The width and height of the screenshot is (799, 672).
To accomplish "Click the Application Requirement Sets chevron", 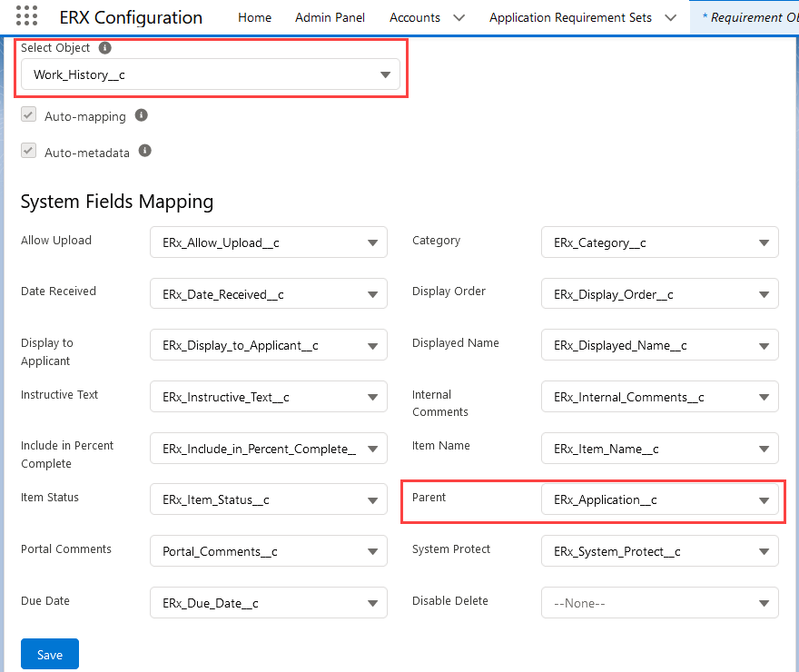I will (x=670, y=18).
